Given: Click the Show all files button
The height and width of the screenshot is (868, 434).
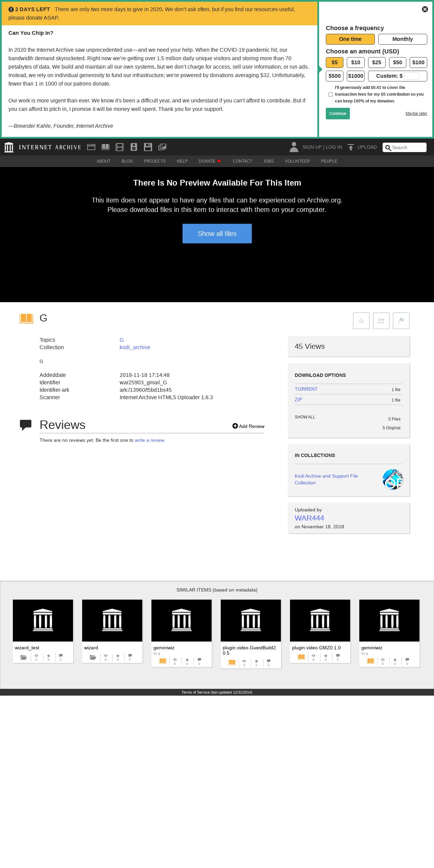Looking at the screenshot, I should click(x=217, y=234).
